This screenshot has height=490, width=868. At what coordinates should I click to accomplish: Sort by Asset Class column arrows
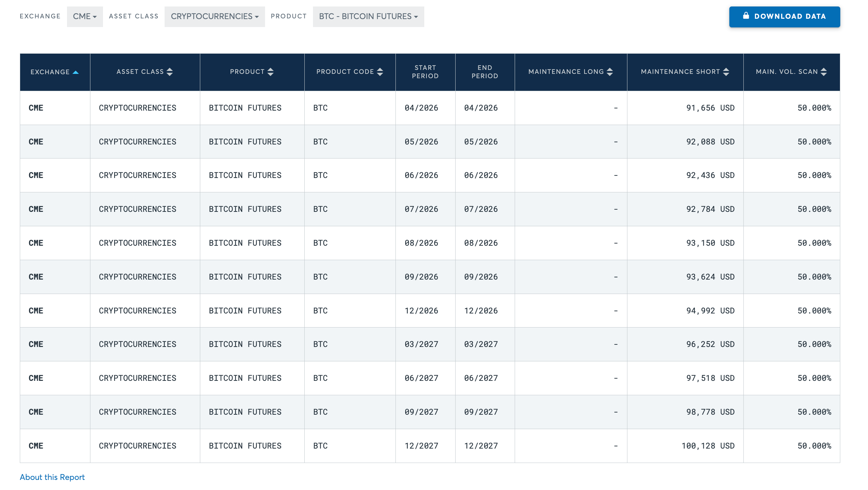point(170,72)
